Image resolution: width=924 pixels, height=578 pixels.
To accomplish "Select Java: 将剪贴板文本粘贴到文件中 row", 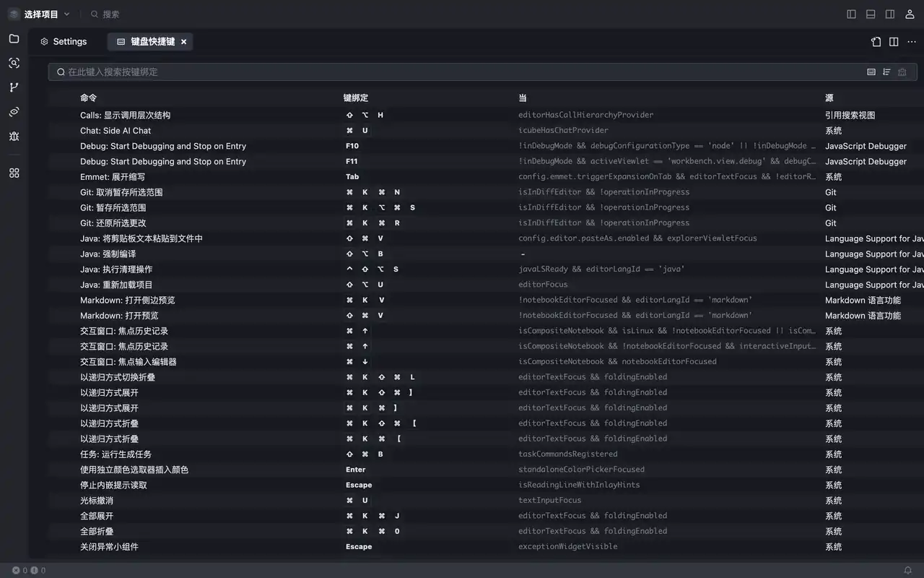I will click(x=486, y=238).
